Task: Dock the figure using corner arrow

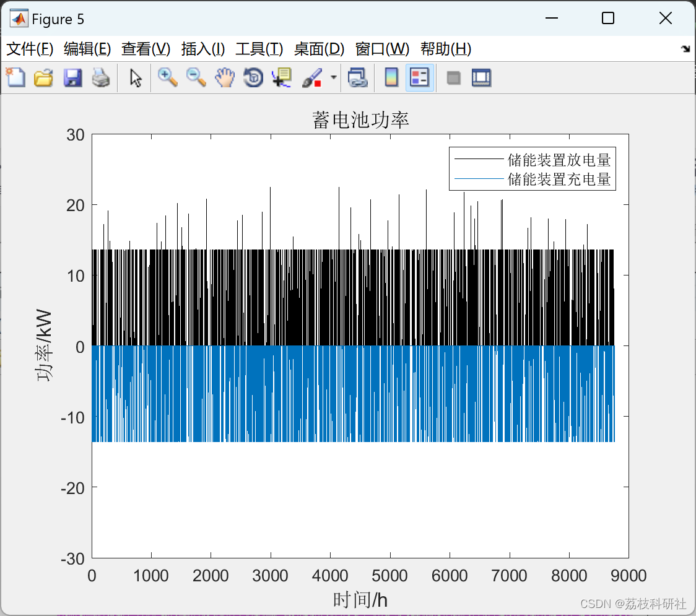Action: tap(686, 49)
